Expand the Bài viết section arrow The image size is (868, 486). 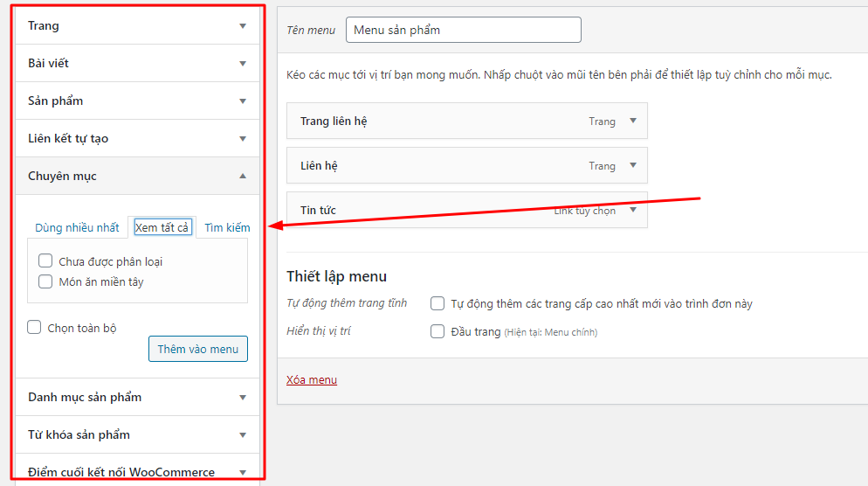pos(243,64)
